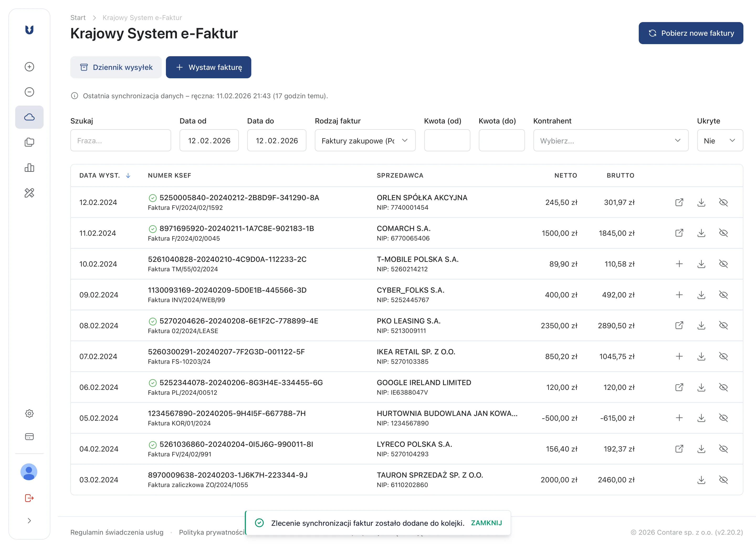Viewport: 756px width, 548px height.
Task: Hide the GOOGLE IRELAND invoice
Action: tap(723, 387)
